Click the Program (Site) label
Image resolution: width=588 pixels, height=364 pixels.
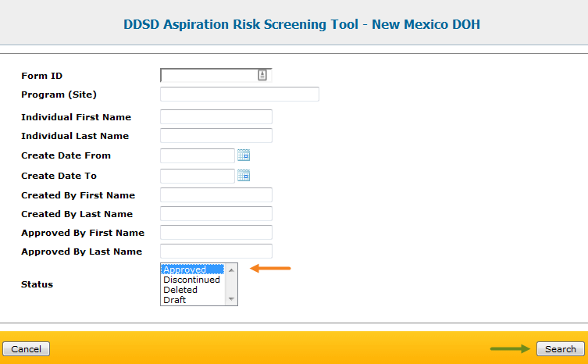59,95
